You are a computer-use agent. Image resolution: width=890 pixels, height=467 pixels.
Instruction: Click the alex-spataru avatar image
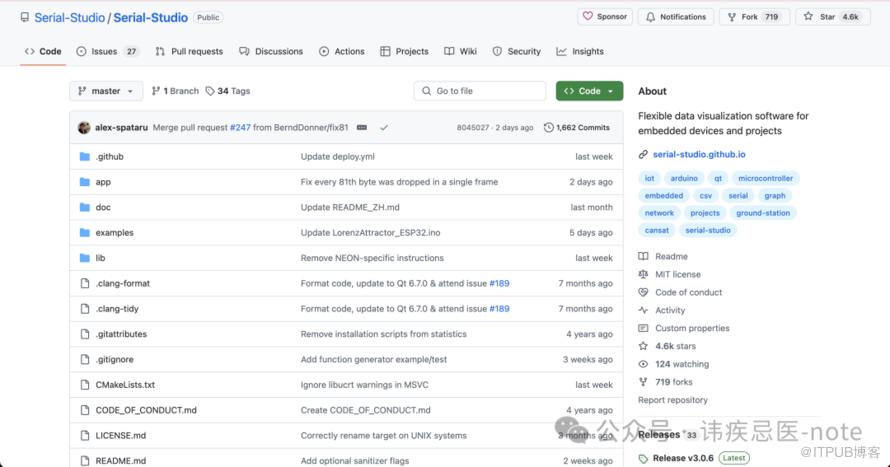(84, 128)
